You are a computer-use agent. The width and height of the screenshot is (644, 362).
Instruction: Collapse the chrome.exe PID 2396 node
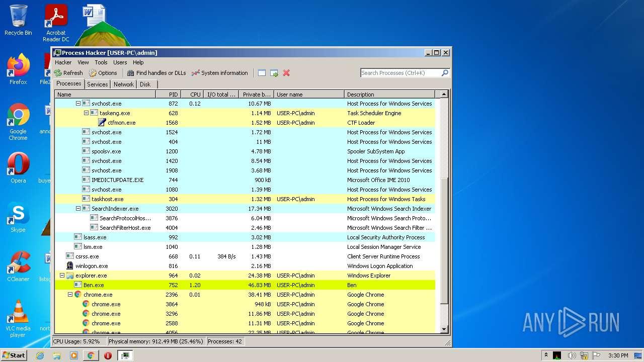coord(70,295)
